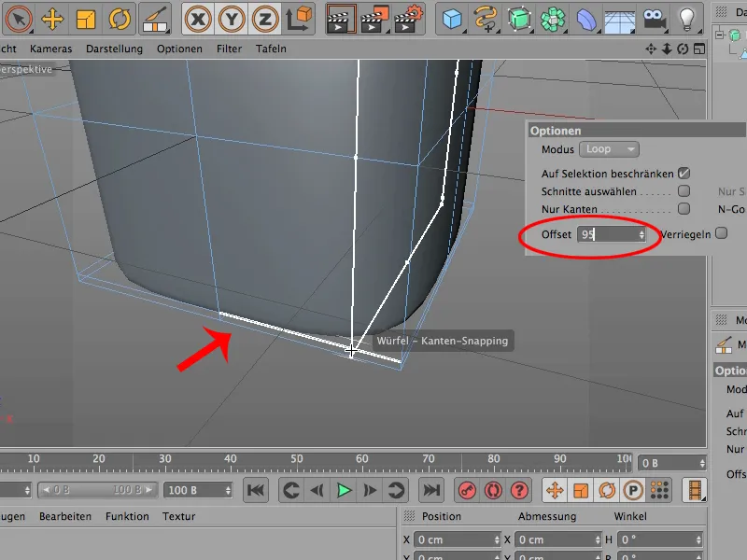Open the deformer objects palette
Screen dimensions: 747x560
point(586,19)
